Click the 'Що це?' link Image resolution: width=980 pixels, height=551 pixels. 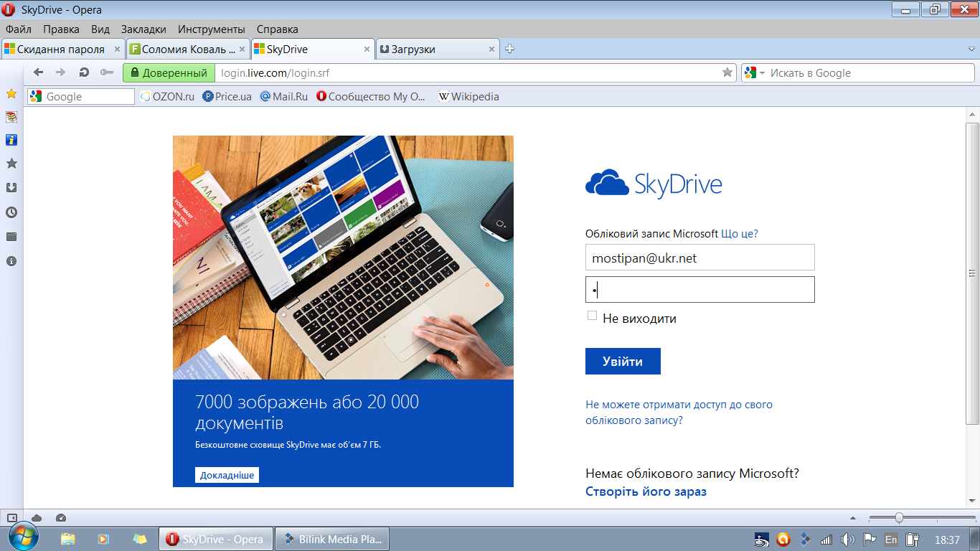tap(740, 234)
